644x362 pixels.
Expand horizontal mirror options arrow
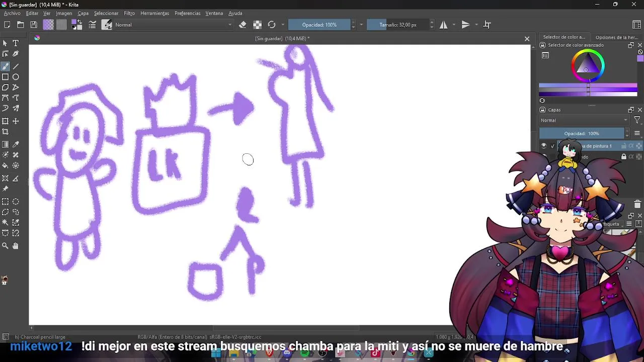pyautogui.click(x=454, y=25)
